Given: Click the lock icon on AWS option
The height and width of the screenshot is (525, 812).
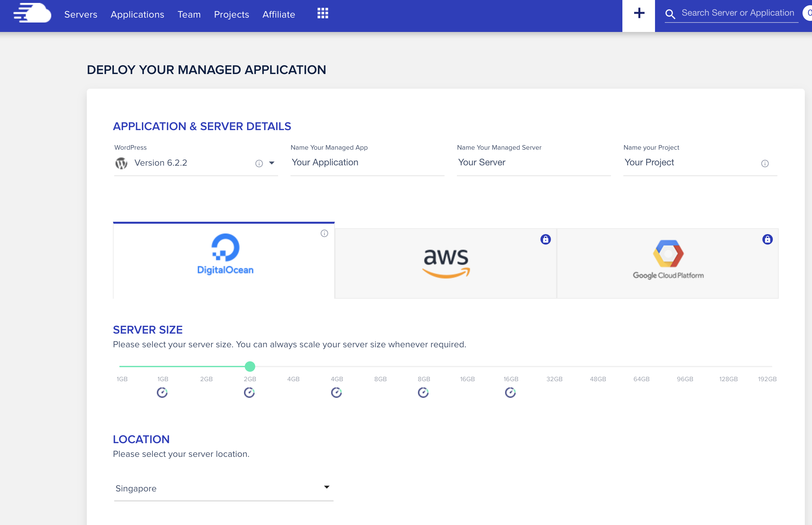Looking at the screenshot, I should (546, 239).
